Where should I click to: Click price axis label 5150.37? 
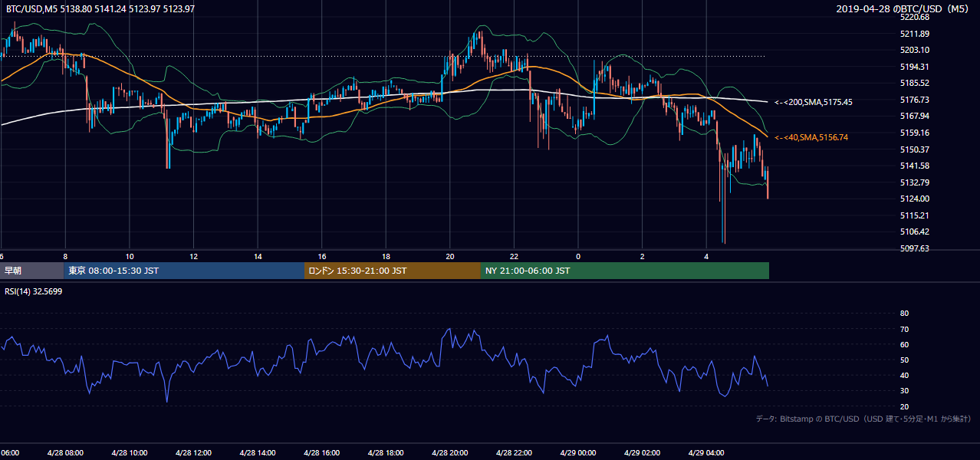click(915, 149)
